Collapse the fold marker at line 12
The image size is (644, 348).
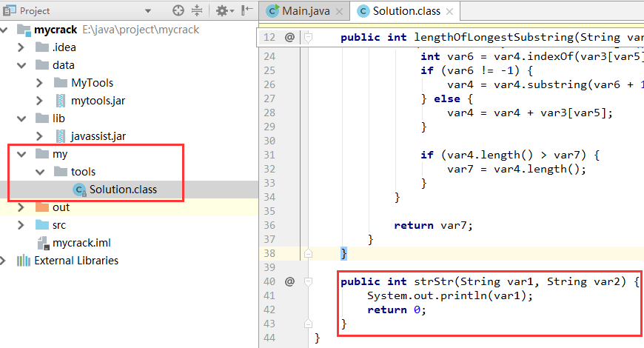(x=308, y=38)
